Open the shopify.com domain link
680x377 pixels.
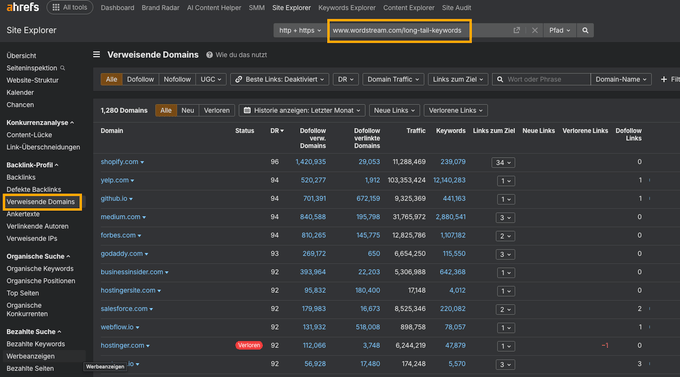[119, 162]
